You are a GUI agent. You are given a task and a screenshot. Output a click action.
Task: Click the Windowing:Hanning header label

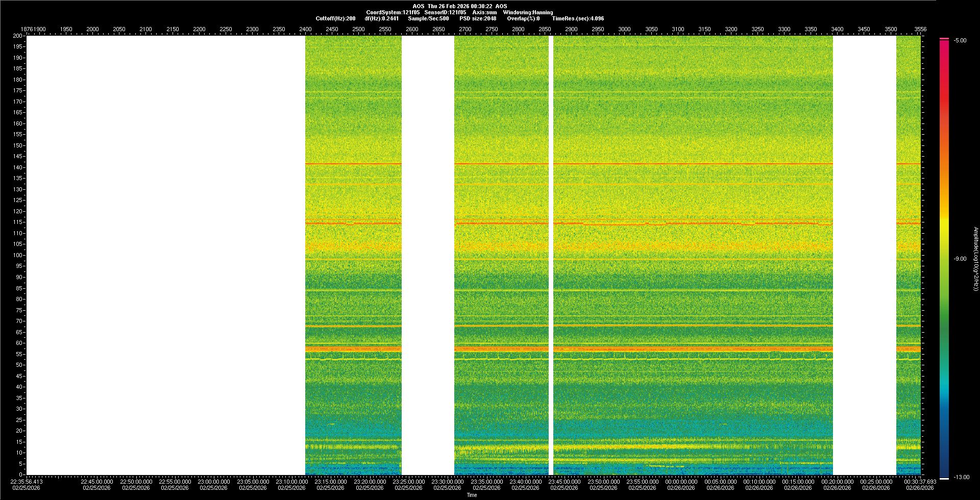click(528, 12)
